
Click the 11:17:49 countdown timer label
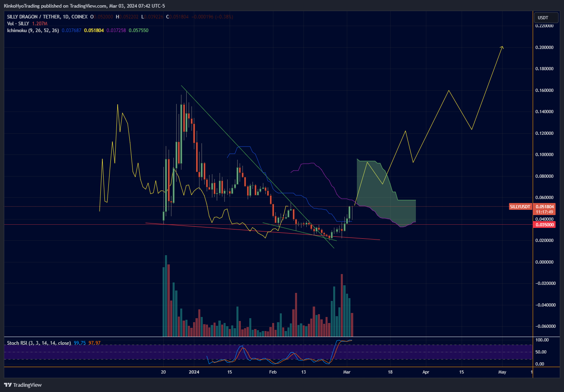pos(545,212)
